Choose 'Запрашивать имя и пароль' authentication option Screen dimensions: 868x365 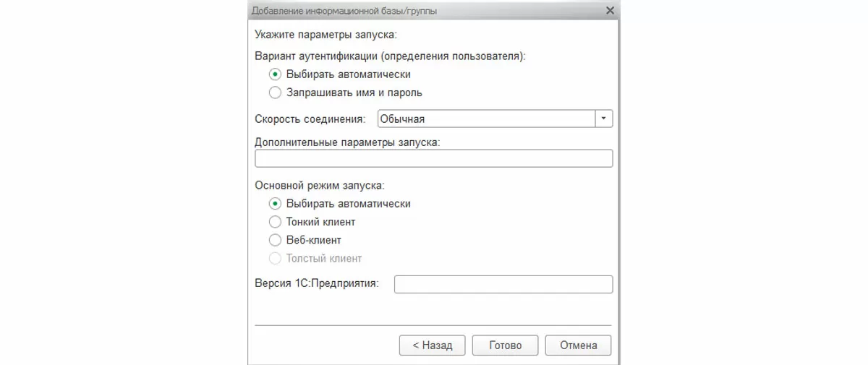pos(275,93)
